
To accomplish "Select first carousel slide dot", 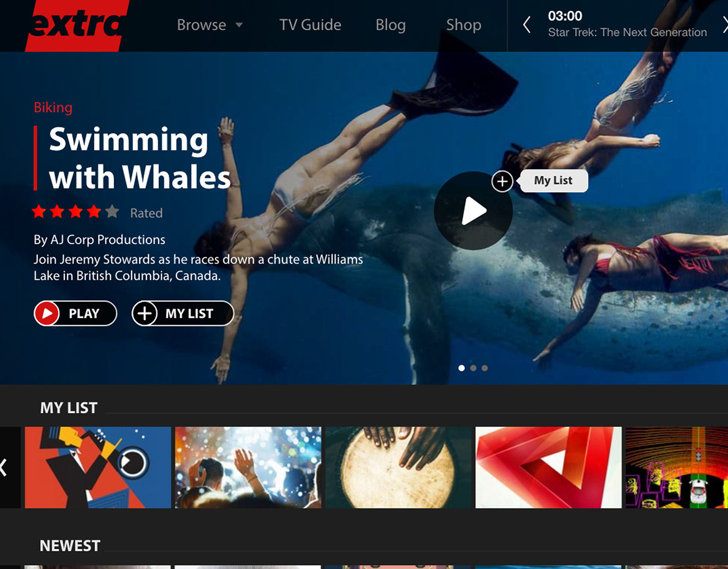I will point(462,368).
